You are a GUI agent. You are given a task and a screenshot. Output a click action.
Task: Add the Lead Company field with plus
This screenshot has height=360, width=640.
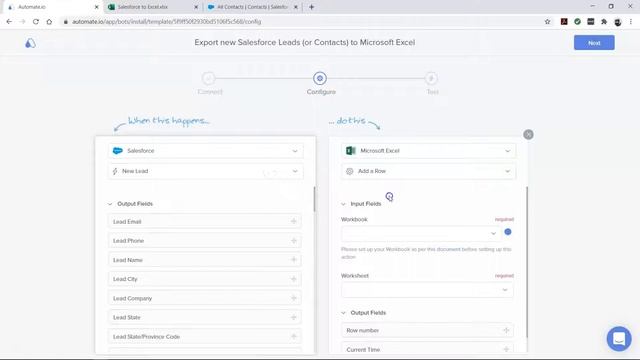[293, 298]
